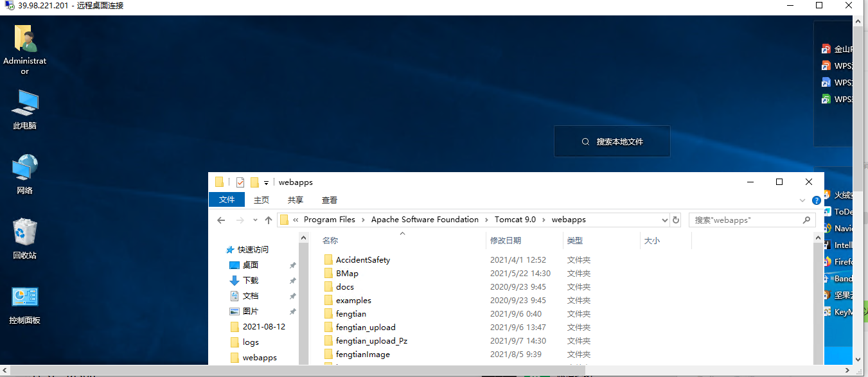Open the recent locations dropdown arrow
Screen dimensions: 868x377
(255, 220)
